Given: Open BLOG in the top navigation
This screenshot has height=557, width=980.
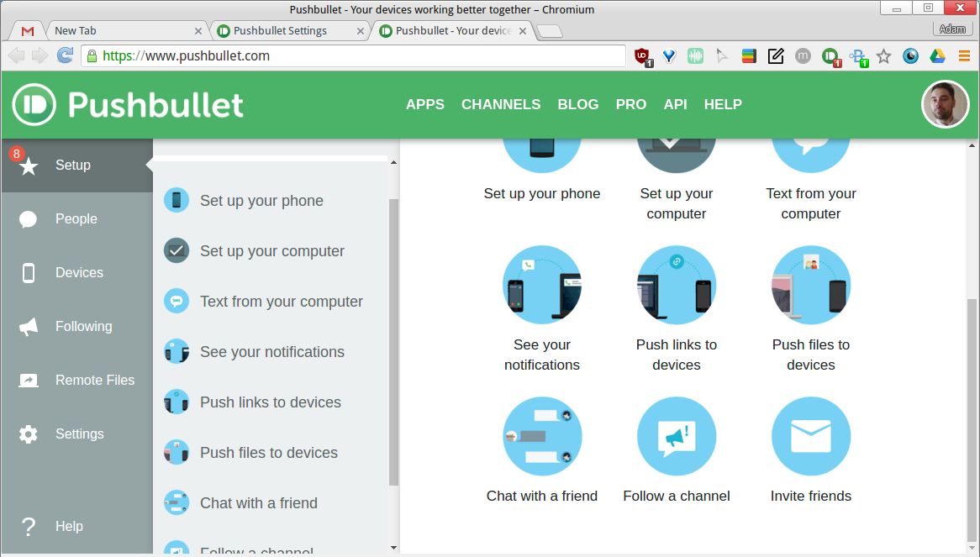Looking at the screenshot, I should (x=578, y=104).
